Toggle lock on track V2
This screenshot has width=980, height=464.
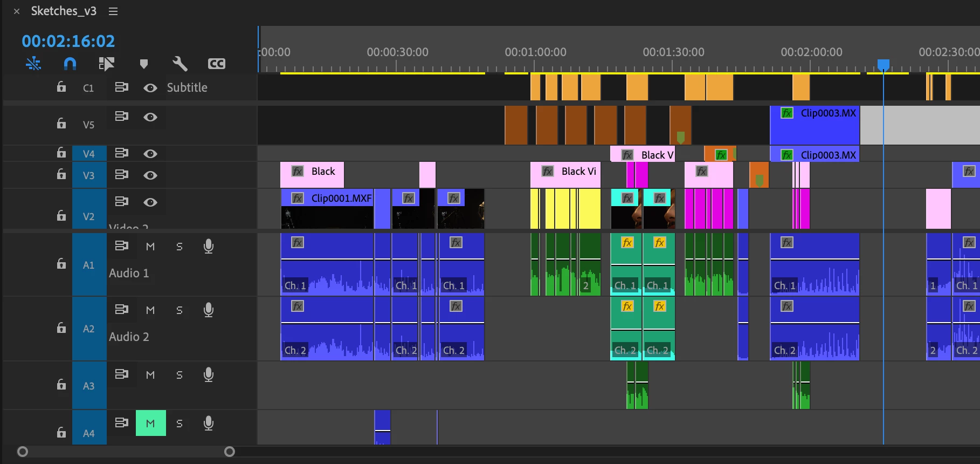[61, 215]
